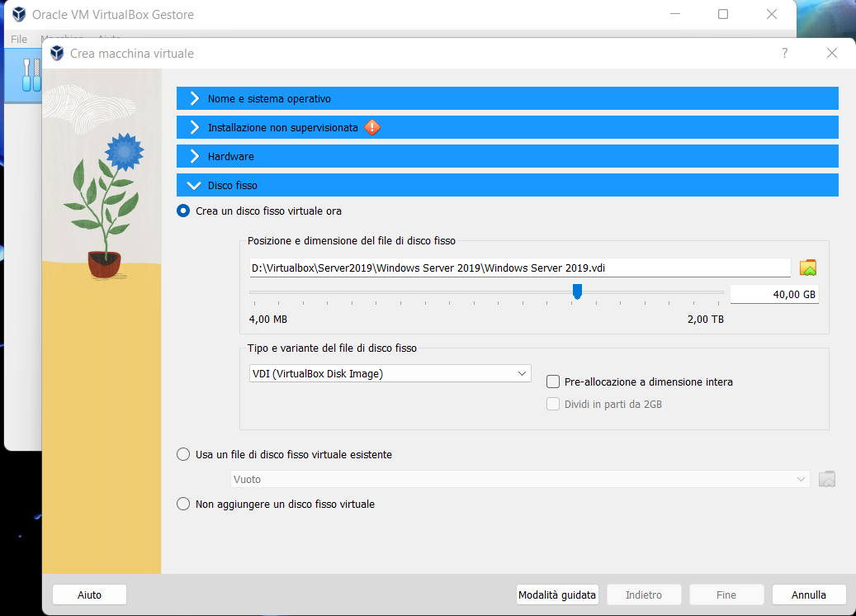Click the 40,00 GB size input field
This screenshot has width=856, height=616.
pos(774,294)
